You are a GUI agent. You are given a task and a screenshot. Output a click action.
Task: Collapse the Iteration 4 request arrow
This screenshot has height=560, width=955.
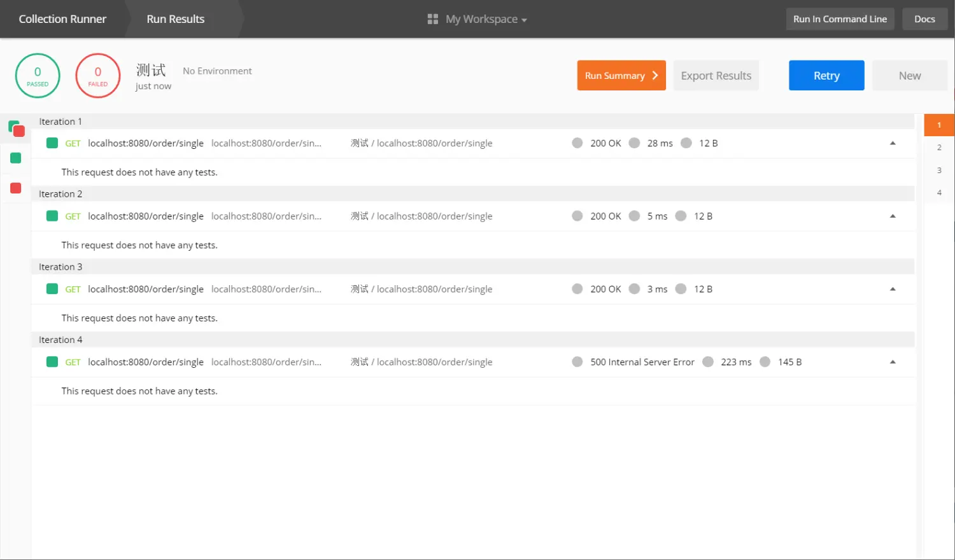click(893, 362)
